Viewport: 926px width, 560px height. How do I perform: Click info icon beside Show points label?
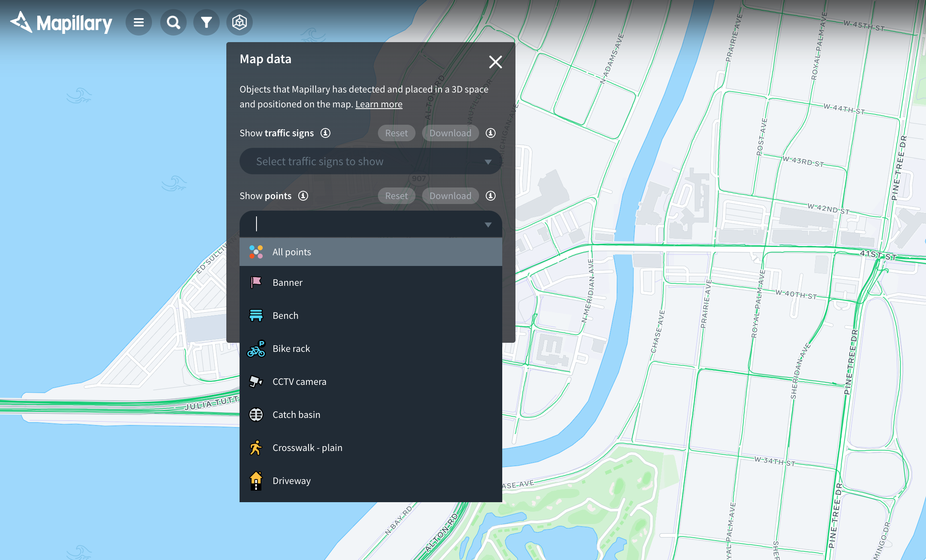(303, 196)
